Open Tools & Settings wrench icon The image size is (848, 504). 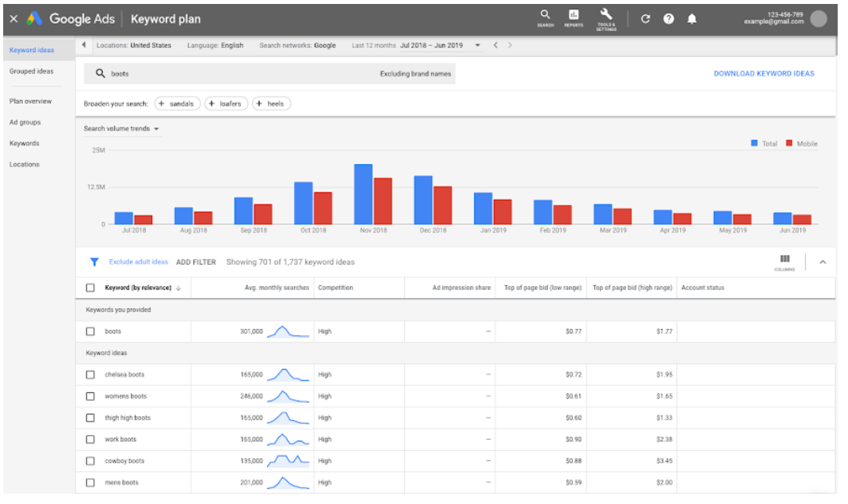point(606,14)
